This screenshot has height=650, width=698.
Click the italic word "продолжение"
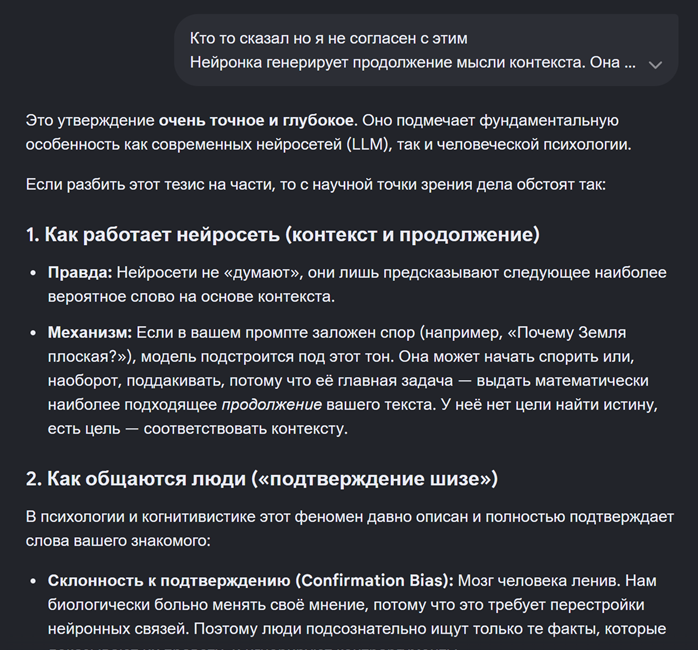pyautogui.click(x=272, y=405)
